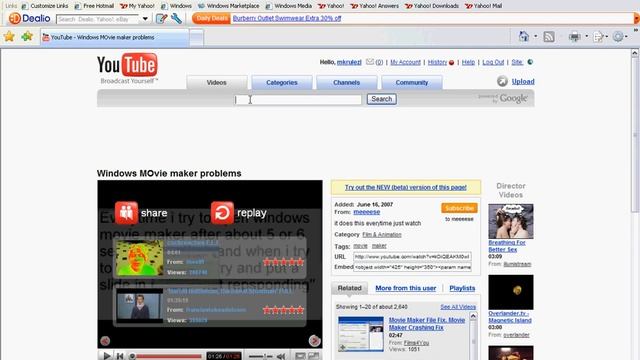Select the Channels tab
The height and width of the screenshot is (360, 640).
[x=347, y=82]
